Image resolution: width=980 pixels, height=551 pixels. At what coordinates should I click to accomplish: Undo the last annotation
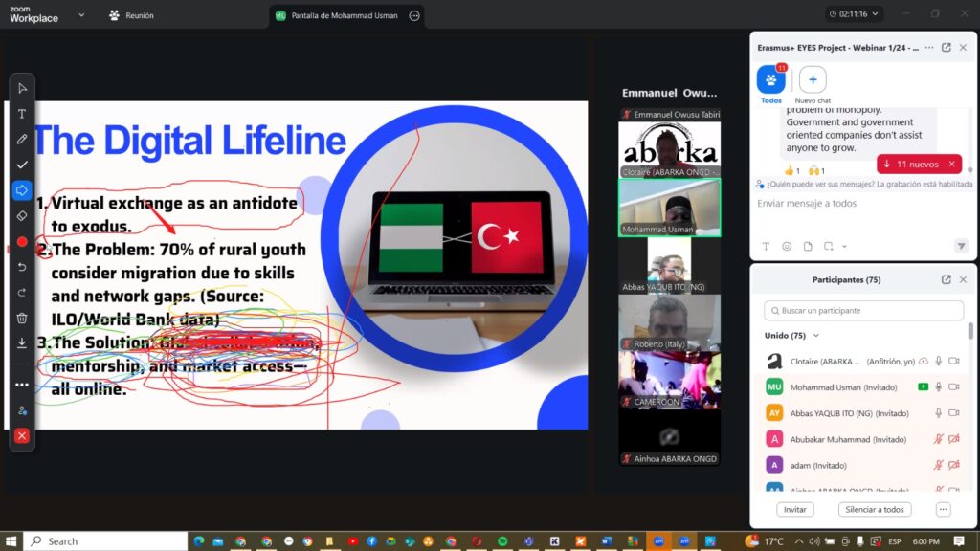[22, 267]
